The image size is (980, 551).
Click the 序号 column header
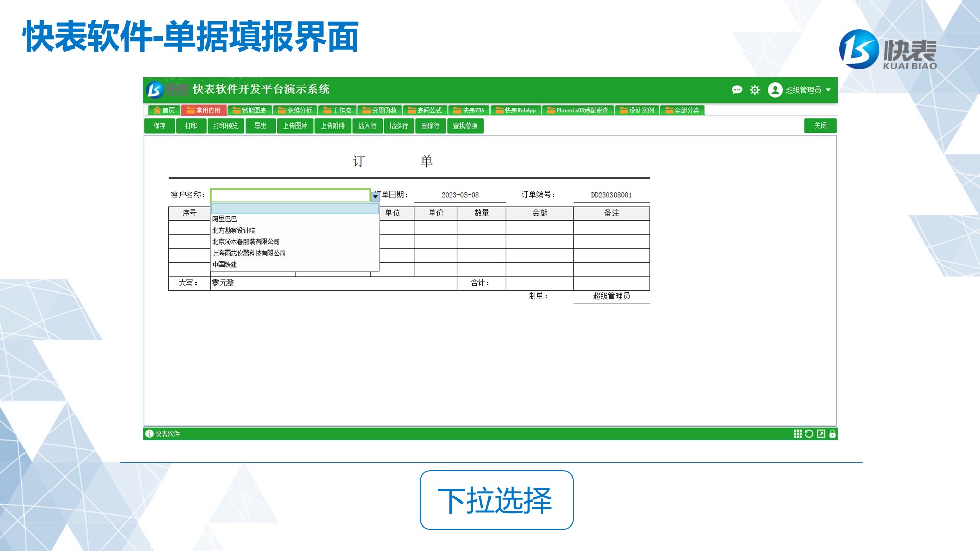point(189,213)
